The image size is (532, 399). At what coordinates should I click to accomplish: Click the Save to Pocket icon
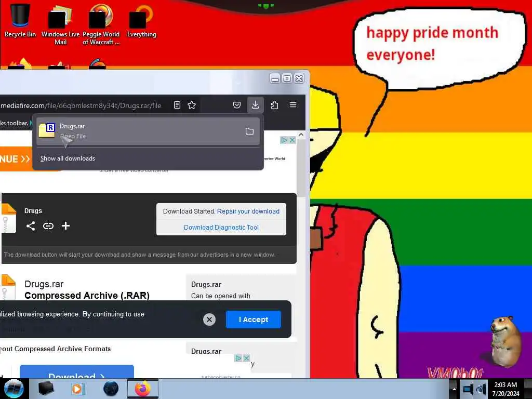[x=237, y=105]
